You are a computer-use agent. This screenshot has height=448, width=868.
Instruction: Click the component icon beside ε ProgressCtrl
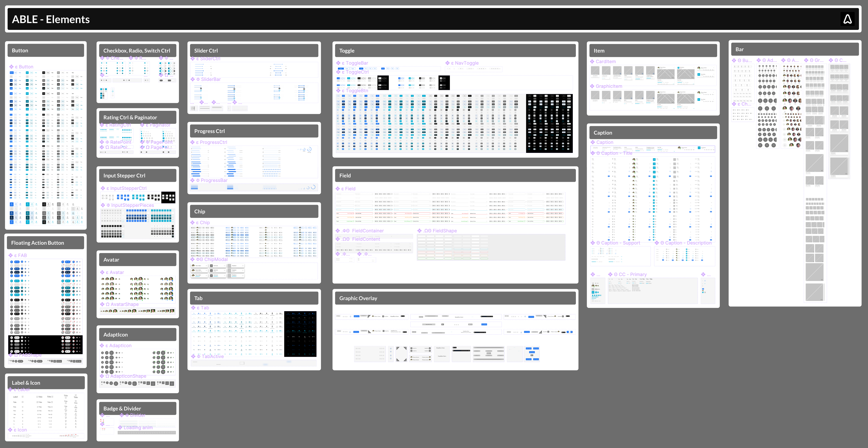point(193,142)
